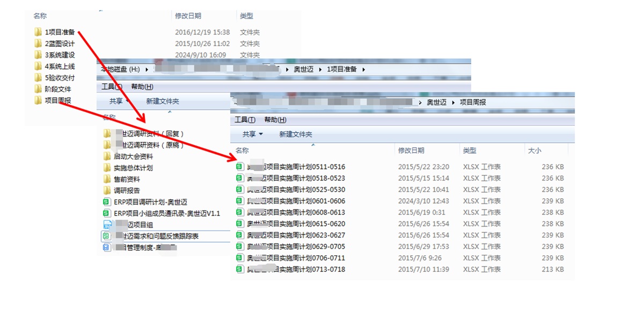The width and height of the screenshot is (644, 316).
Task: Click the 启动大会资料 folder icon
Action: (107, 156)
